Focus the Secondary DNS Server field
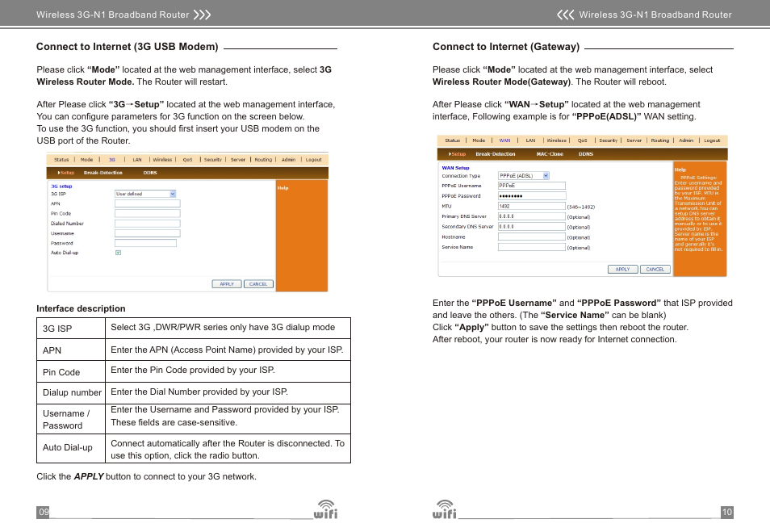 point(532,227)
